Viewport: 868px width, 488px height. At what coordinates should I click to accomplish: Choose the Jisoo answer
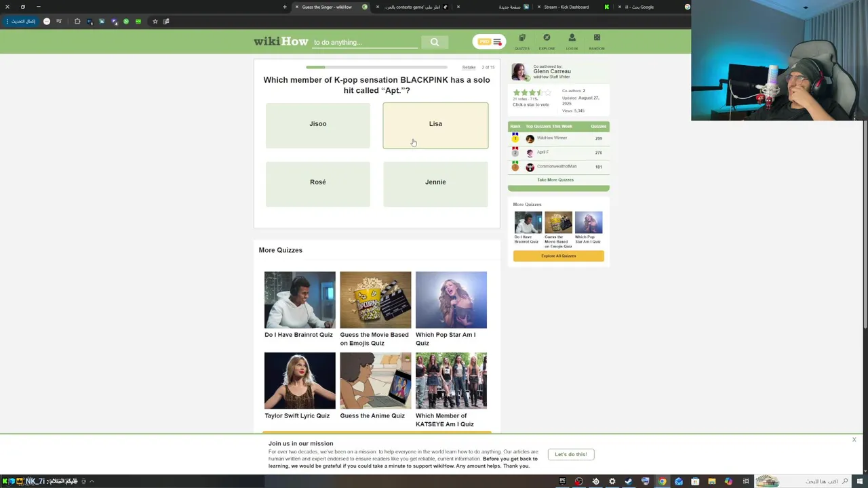tap(318, 125)
